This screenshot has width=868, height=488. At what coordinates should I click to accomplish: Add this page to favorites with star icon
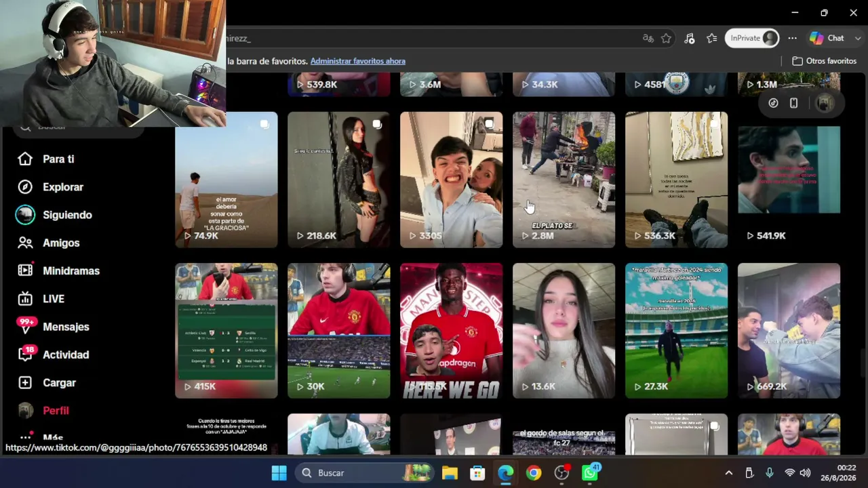(x=667, y=39)
